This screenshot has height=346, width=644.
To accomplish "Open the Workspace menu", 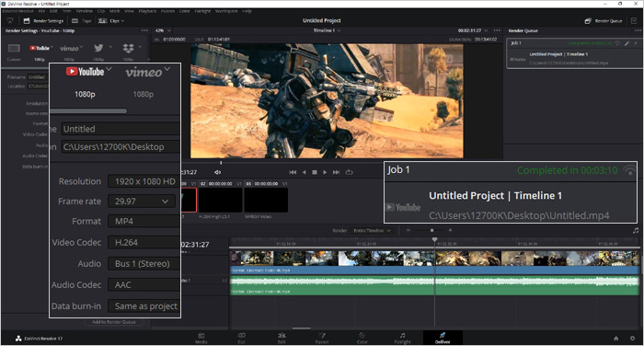I will [226, 11].
